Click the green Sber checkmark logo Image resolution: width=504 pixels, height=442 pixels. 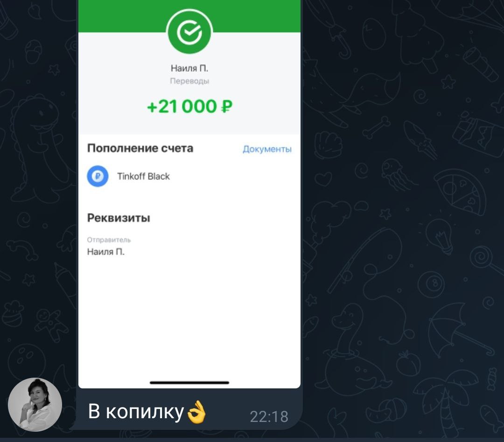point(189,32)
